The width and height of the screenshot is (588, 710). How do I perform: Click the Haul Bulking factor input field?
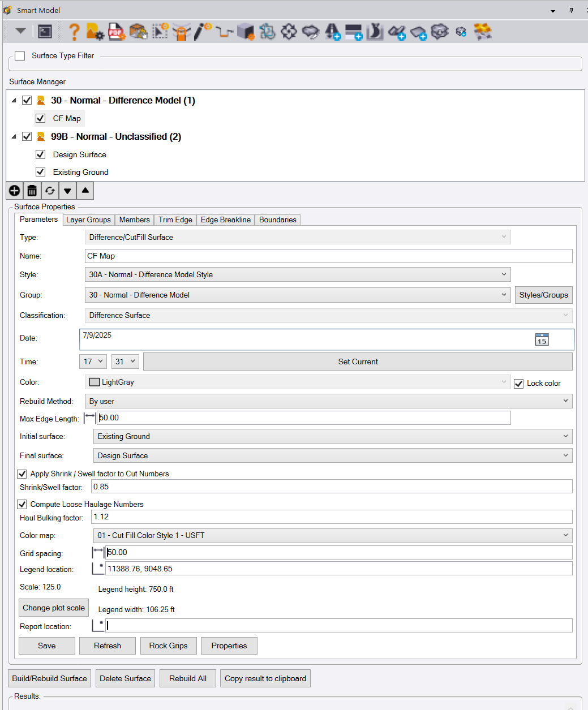coord(332,517)
